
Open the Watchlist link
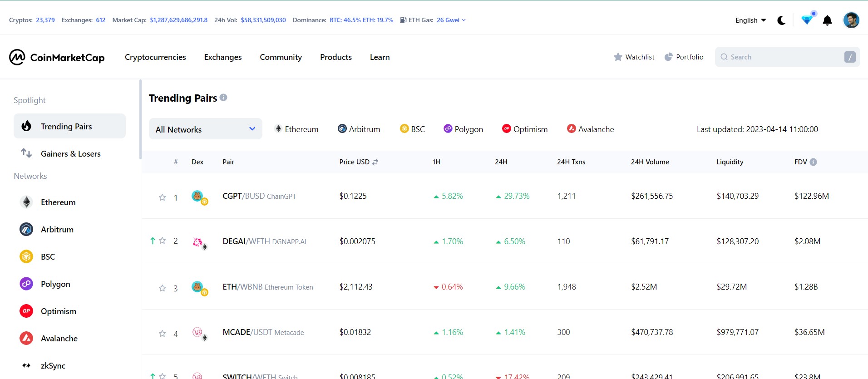tap(634, 57)
